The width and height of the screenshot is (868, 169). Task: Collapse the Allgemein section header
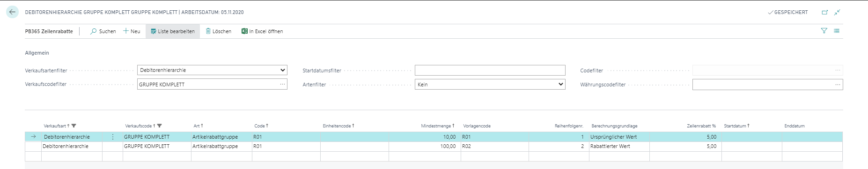tap(37, 53)
